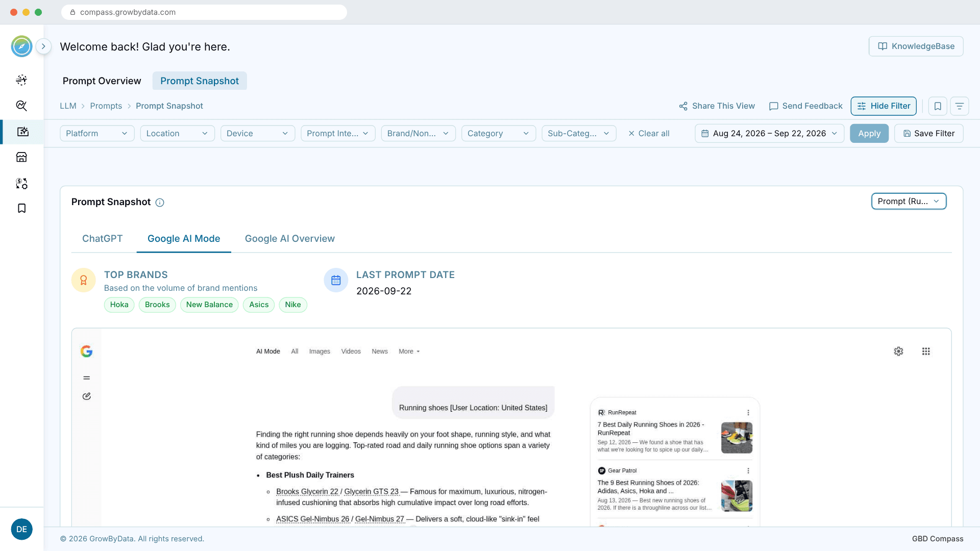Click Share This View
The image size is (980, 551).
pos(717,106)
